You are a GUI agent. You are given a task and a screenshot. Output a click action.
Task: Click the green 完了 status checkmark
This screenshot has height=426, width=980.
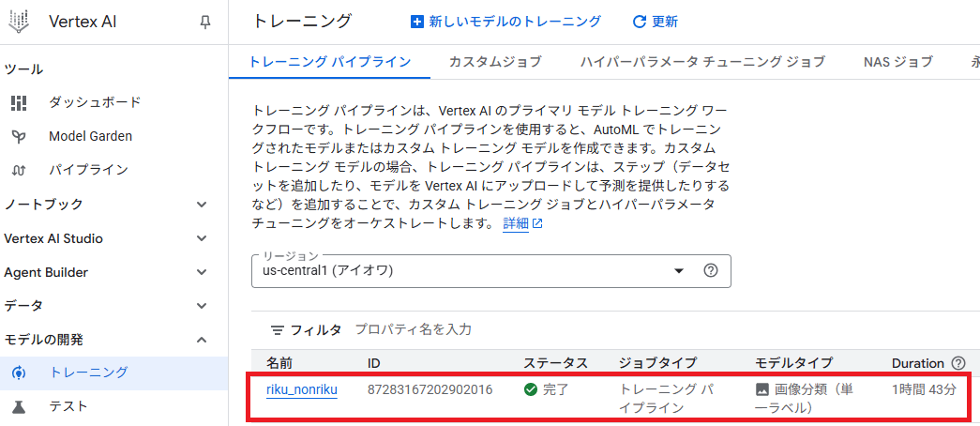point(531,389)
